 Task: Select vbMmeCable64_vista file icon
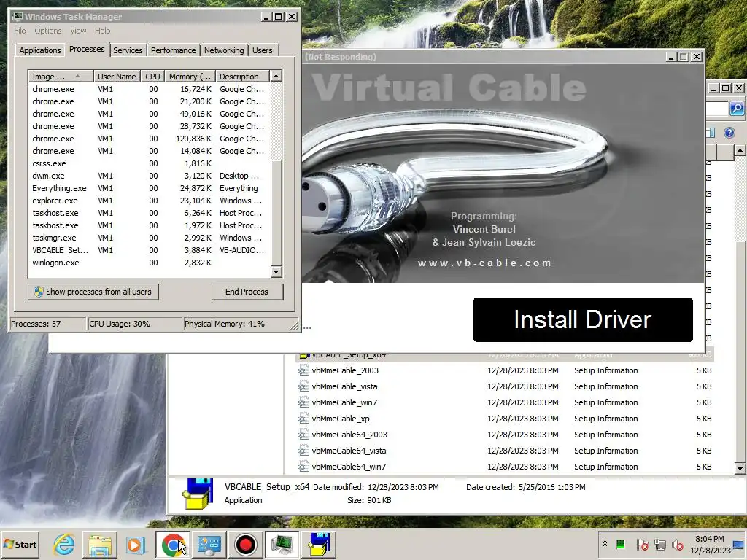303,451
